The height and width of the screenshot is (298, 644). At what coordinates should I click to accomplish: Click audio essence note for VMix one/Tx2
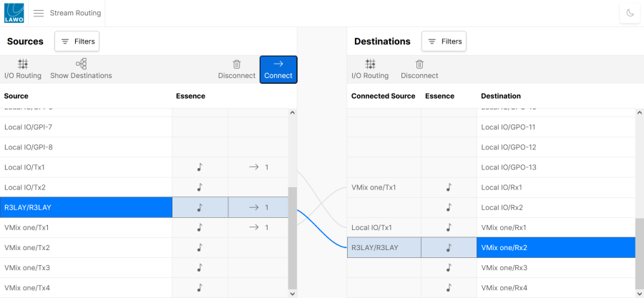(200, 247)
